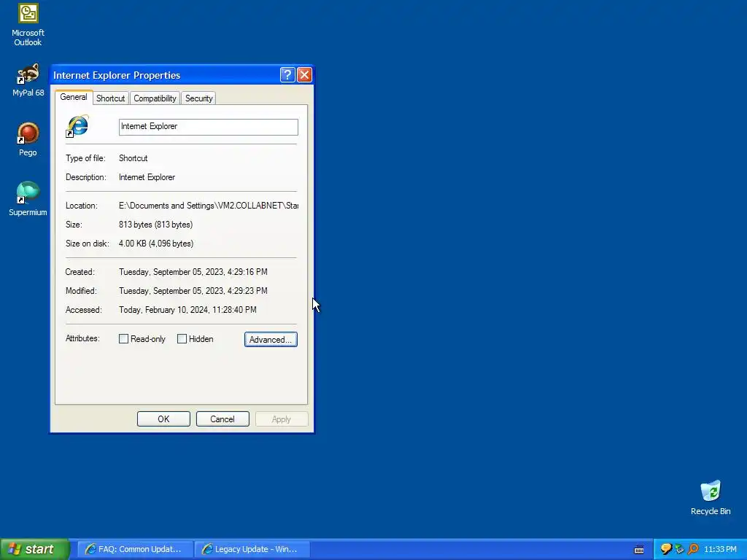This screenshot has width=747, height=560.
Task: Open the Microsoft Outlook desktop icon
Action: [x=28, y=24]
